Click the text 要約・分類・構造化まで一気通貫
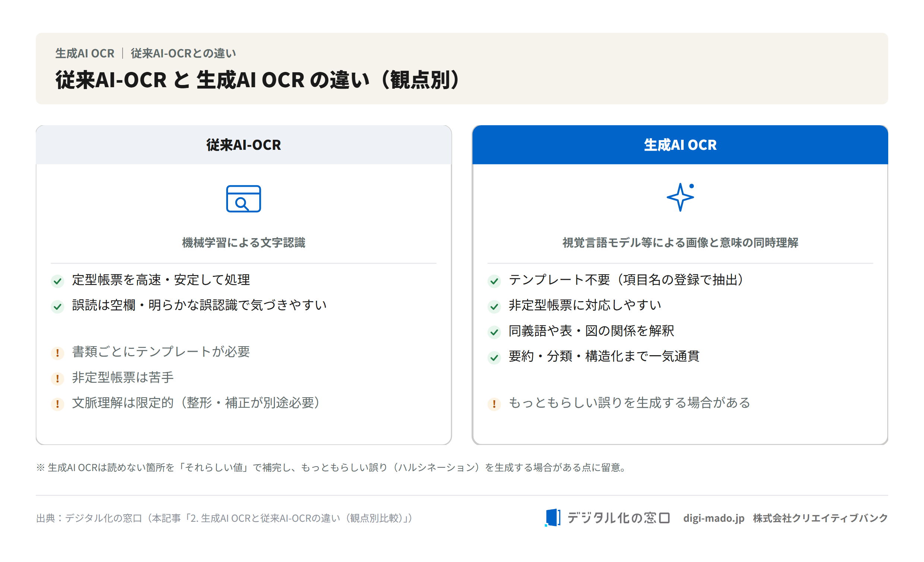The height and width of the screenshot is (562, 924). (x=604, y=356)
